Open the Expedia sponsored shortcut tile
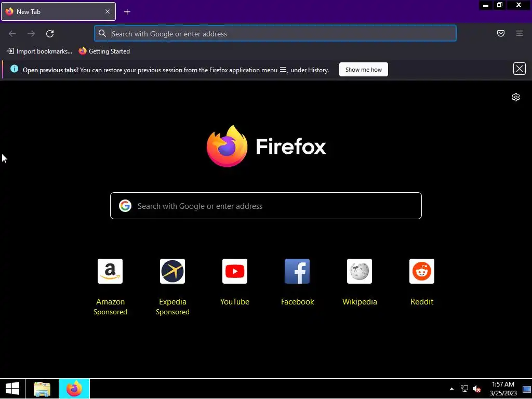532x399 pixels. pyautogui.click(x=172, y=271)
